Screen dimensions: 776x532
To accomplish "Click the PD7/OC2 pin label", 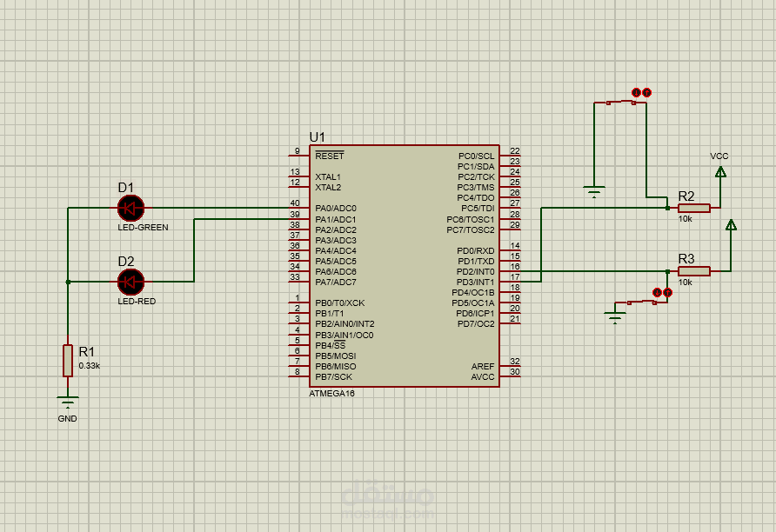I will [x=476, y=324].
